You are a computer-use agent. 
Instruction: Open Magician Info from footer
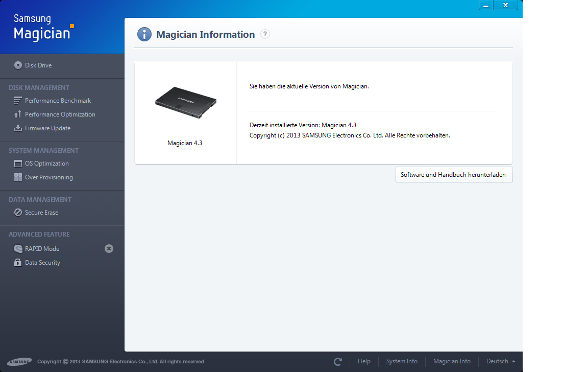point(452,361)
